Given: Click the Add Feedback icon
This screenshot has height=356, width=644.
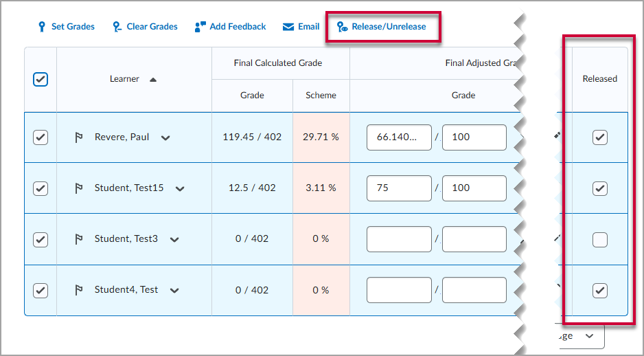Looking at the screenshot, I should pyautogui.click(x=200, y=27).
